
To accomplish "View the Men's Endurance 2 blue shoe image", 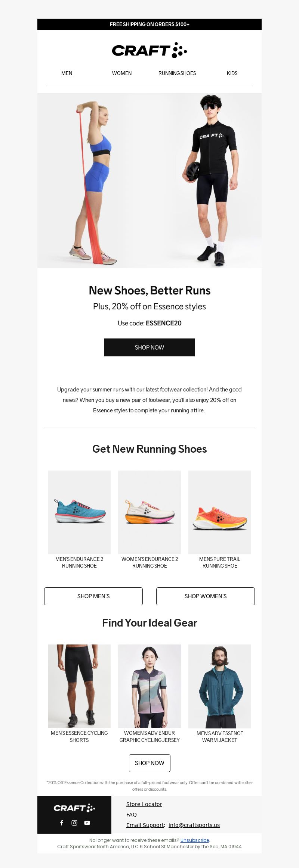I will click(79, 512).
